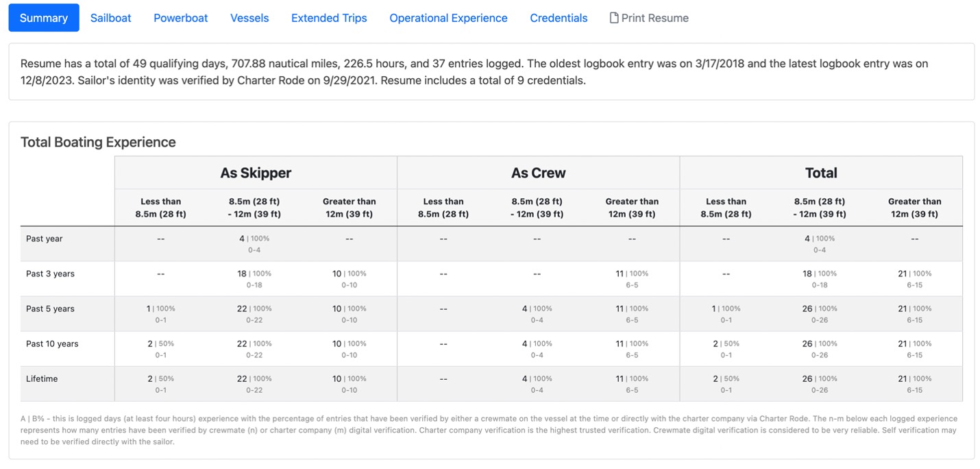The width and height of the screenshot is (980, 469).
Task: Click Past year As Skipper '4 | 100%' cell
Action: tap(254, 243)
